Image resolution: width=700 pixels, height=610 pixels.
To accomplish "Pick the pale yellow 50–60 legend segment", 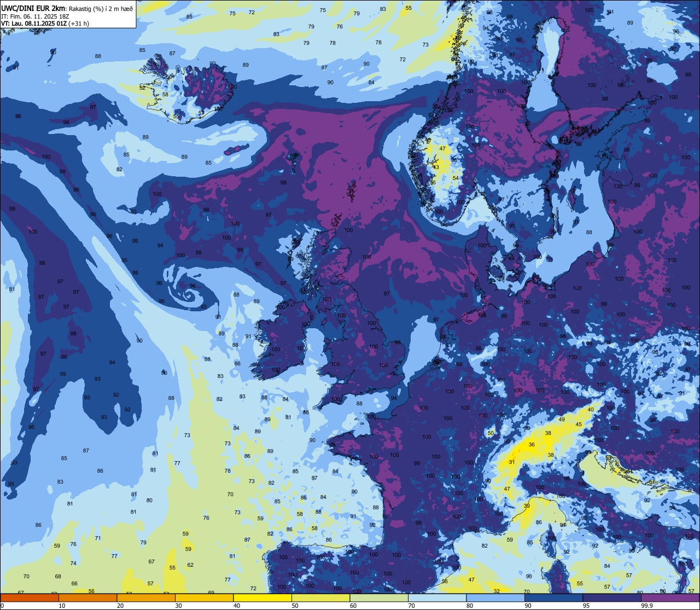I will click(320, 597).
